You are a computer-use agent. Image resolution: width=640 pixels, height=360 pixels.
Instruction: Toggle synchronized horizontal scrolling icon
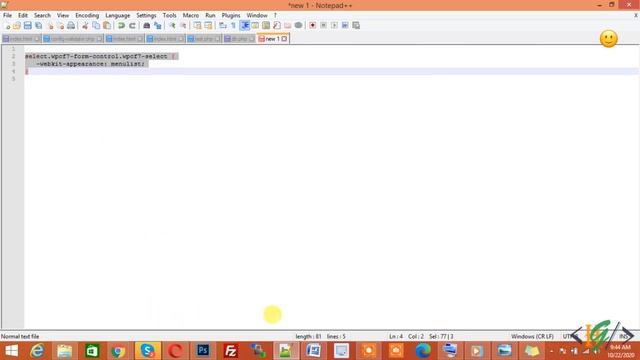208,26
